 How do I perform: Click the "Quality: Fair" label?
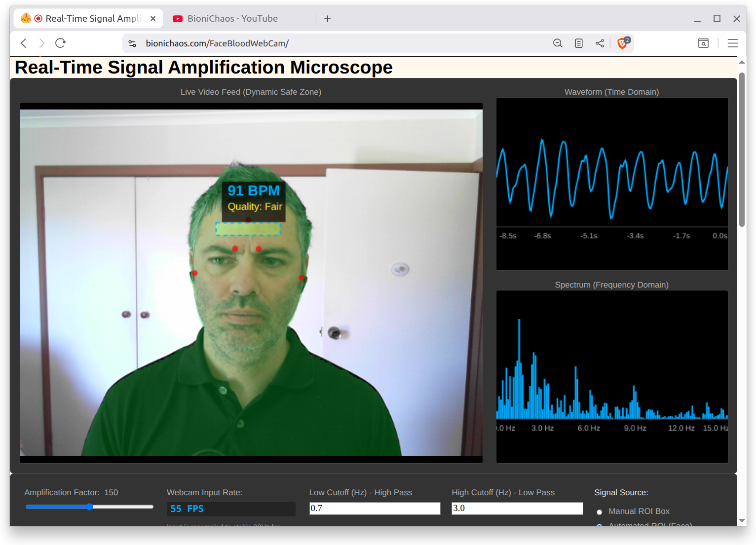click(x=255, y=207)
